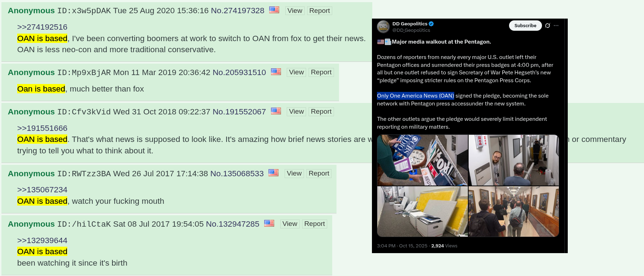Click the Grok icon beside Subscribe
This screenshot has width=644, height=276.
[x=547, y=25]
